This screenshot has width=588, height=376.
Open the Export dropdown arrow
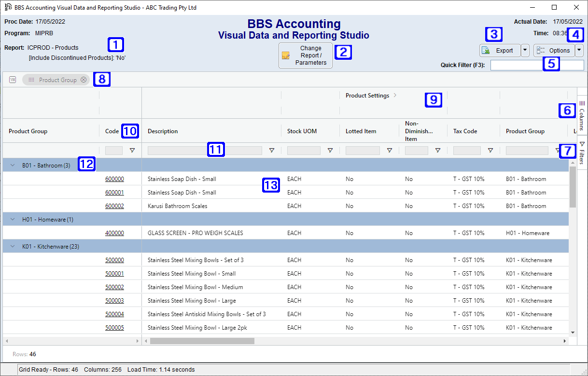pyautogui.click(x=525, y=50)
